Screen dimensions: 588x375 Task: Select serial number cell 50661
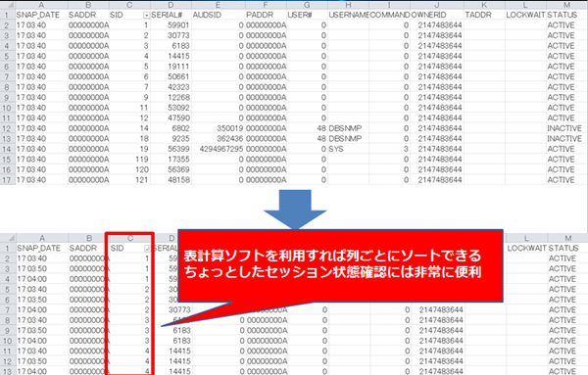pos(171,76)
